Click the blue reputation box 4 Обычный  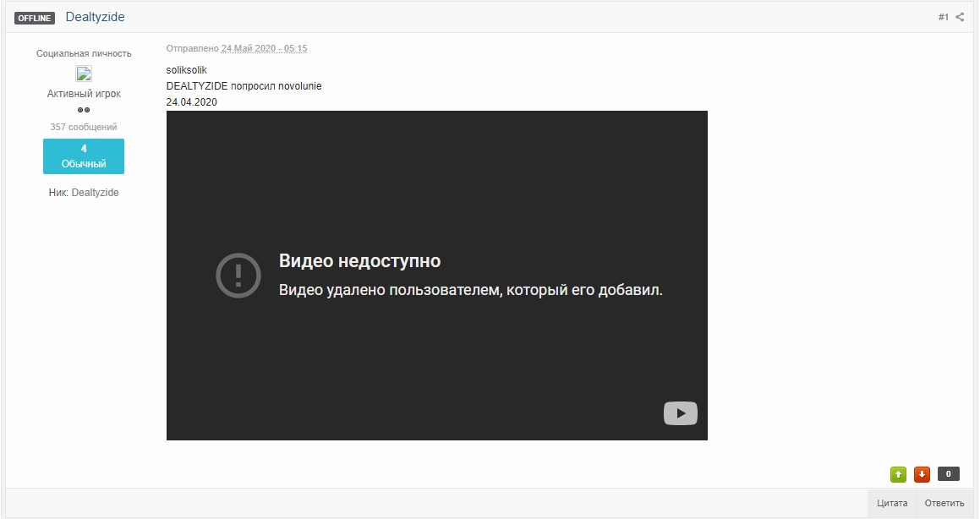(84, 156)
